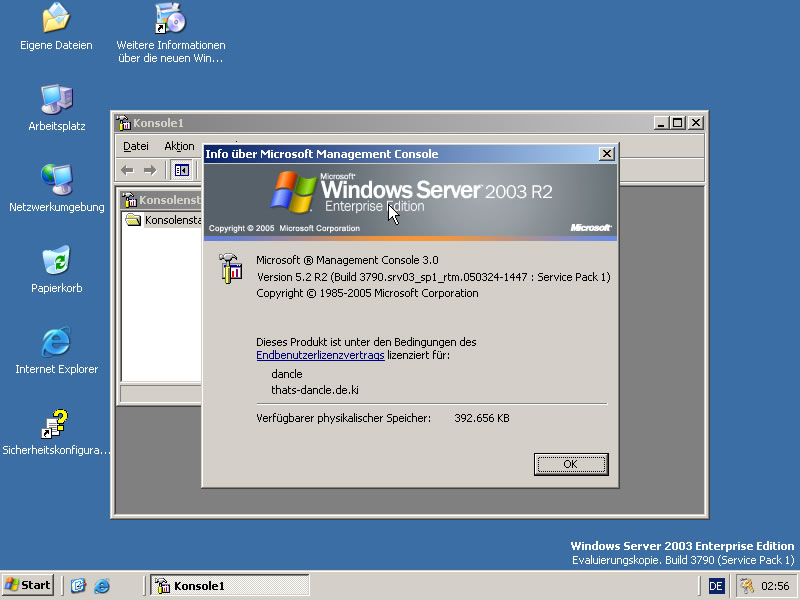Open the Start menu

pyautogui.click(x=28, y=585)
